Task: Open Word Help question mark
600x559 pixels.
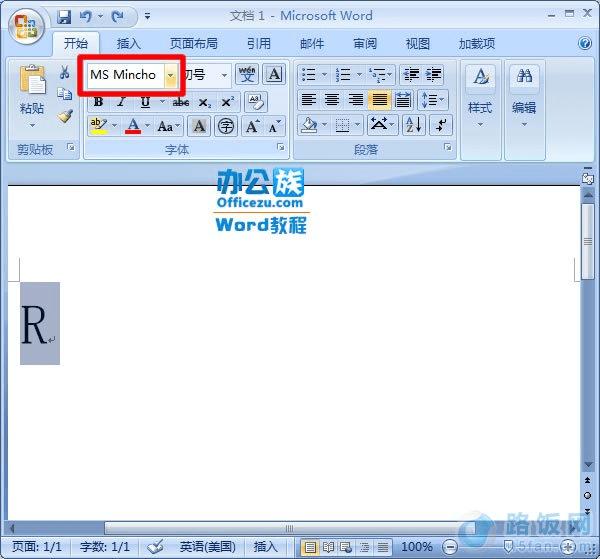Action: [x=585, y=43]
